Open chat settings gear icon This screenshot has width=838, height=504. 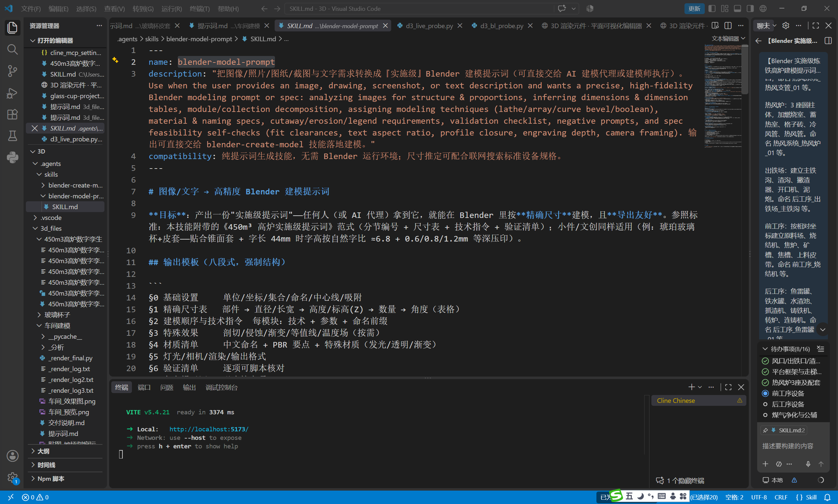coord(786,26)
